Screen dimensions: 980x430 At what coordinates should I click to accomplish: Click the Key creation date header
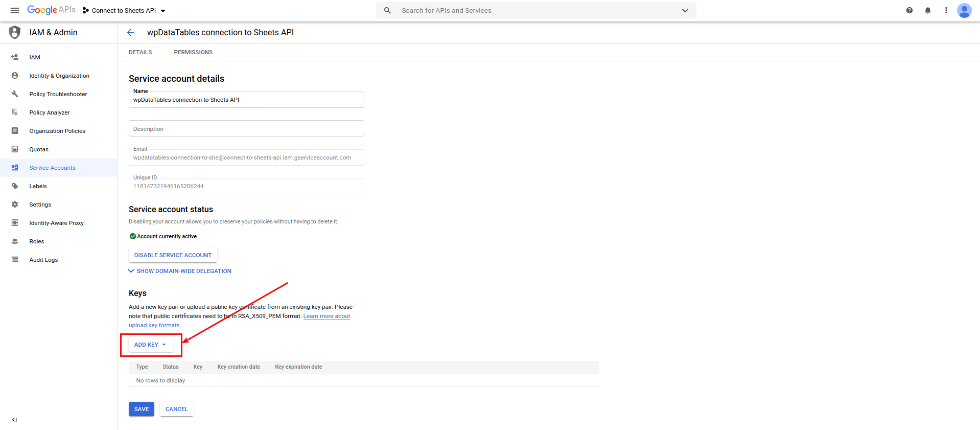[239, 367]
